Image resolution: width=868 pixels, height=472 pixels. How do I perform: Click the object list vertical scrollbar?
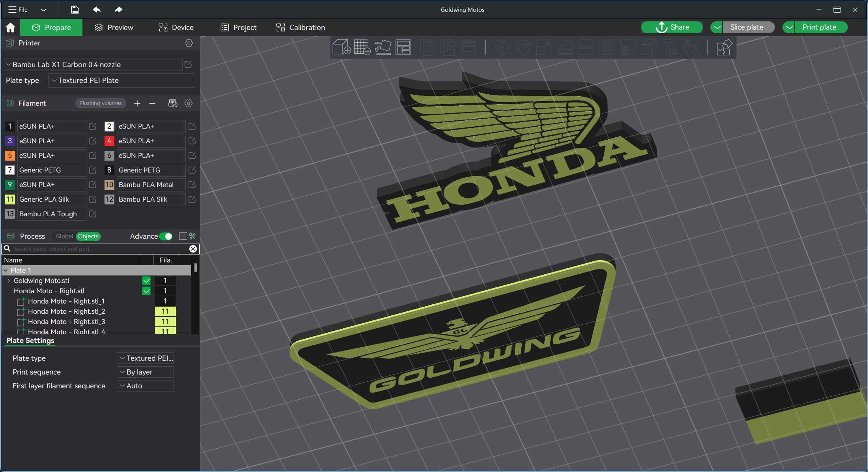point(195,268)
